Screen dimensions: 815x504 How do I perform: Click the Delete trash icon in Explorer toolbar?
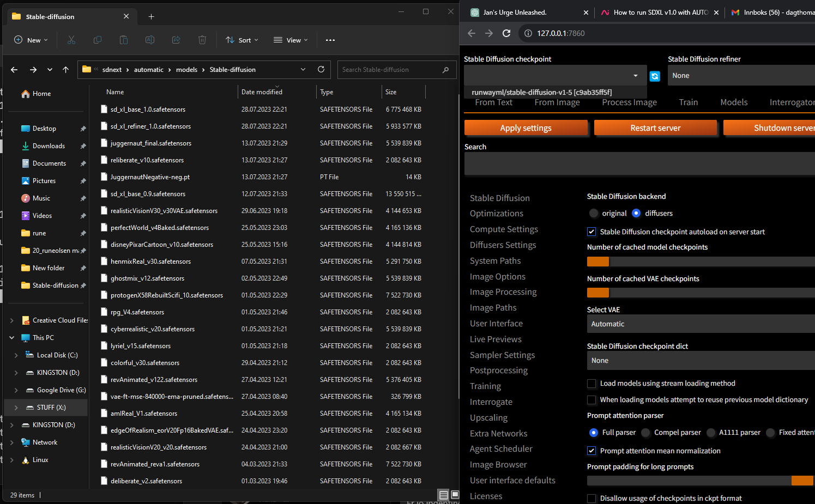pos(202,40)
